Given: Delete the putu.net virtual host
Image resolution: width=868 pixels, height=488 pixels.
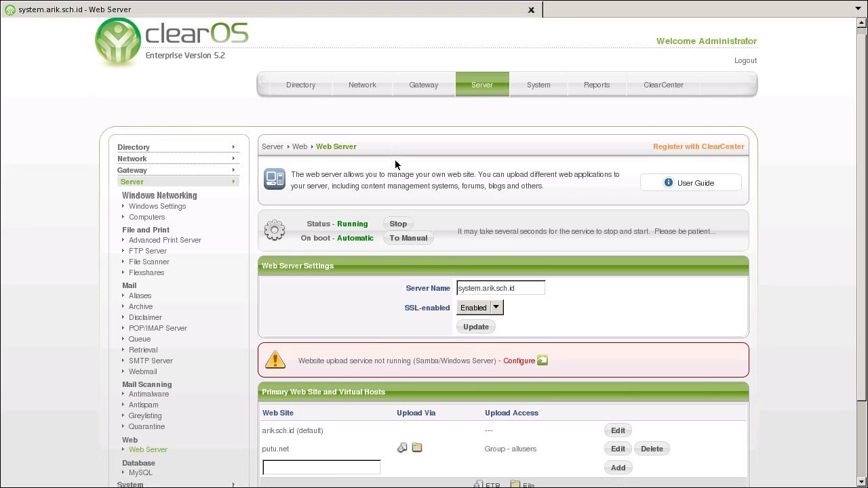Looking at the screenshot, I should 652,449.
